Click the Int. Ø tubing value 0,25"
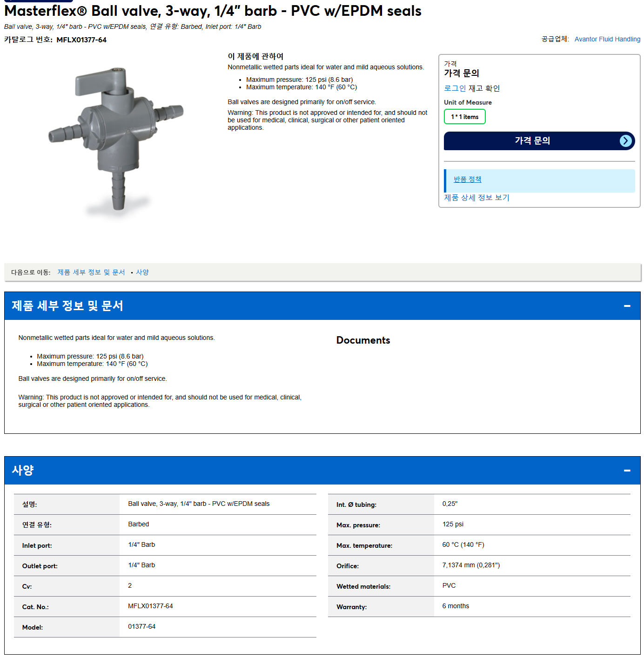The width and height of the screenshot is (644, 664). 450,504
